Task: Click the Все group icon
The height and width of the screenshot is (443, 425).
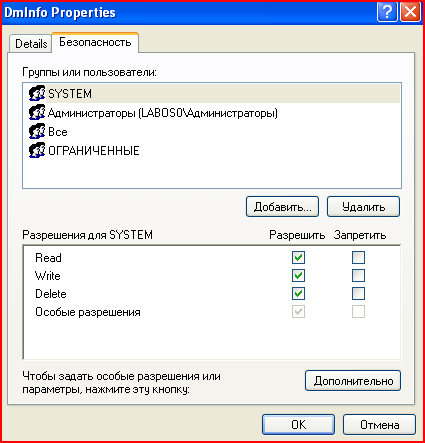Action: tap(37, 131)
